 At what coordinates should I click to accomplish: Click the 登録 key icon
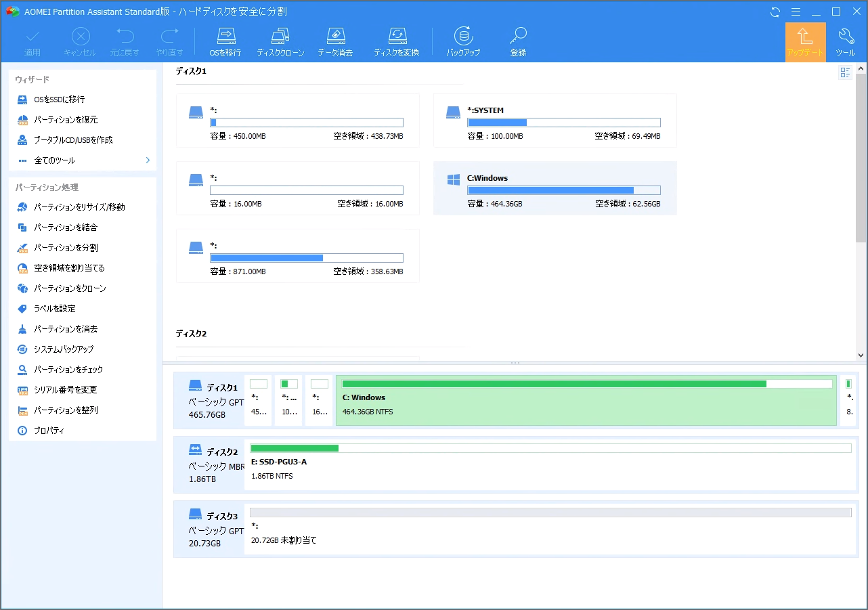point(518,42)
